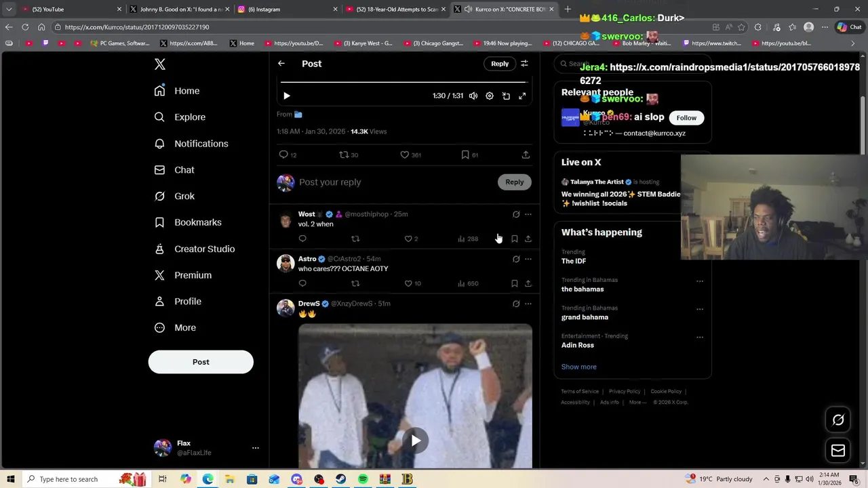Like Astro's reply (10)

tap(412, 283)
